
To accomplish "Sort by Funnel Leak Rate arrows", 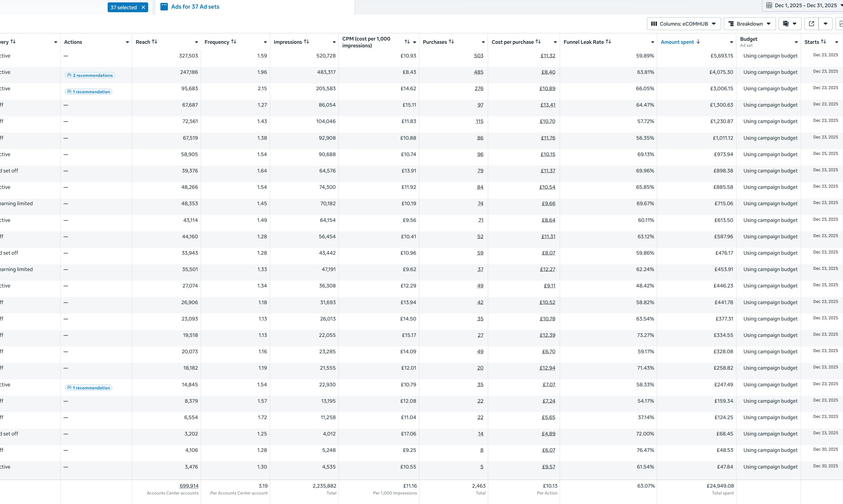I will 608,42.
